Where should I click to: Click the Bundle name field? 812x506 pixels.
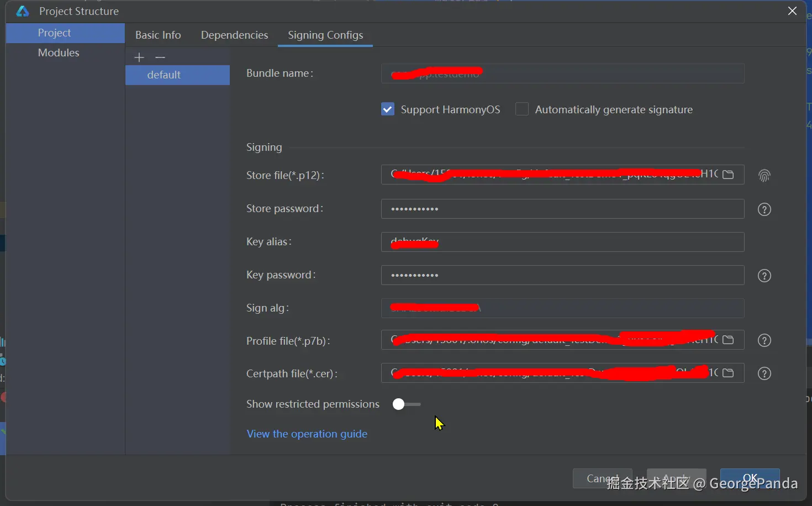click(562, 73)
